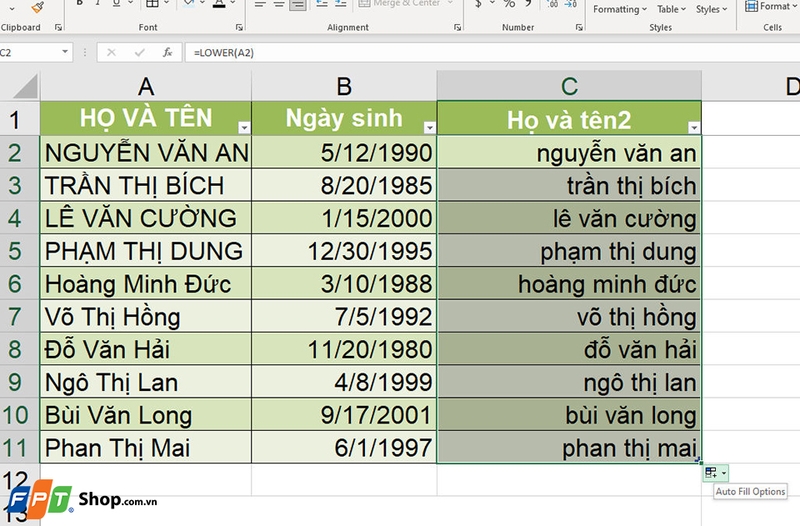Open the Number format dialog launcher

coord(579,28)
